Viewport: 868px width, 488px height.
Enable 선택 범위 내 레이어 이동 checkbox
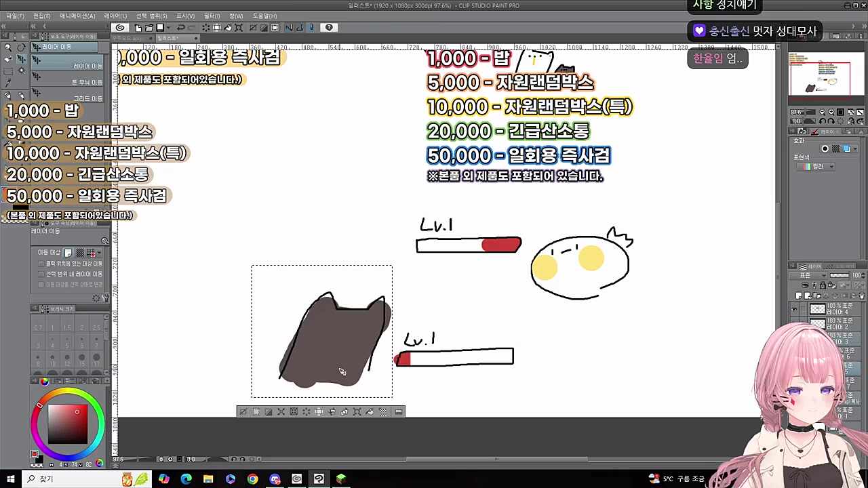pos(41,274)
